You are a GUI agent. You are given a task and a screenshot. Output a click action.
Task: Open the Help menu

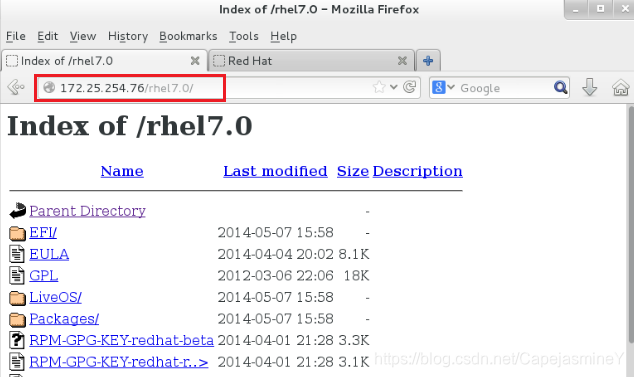pyautogui.click(x=283, y=36)
